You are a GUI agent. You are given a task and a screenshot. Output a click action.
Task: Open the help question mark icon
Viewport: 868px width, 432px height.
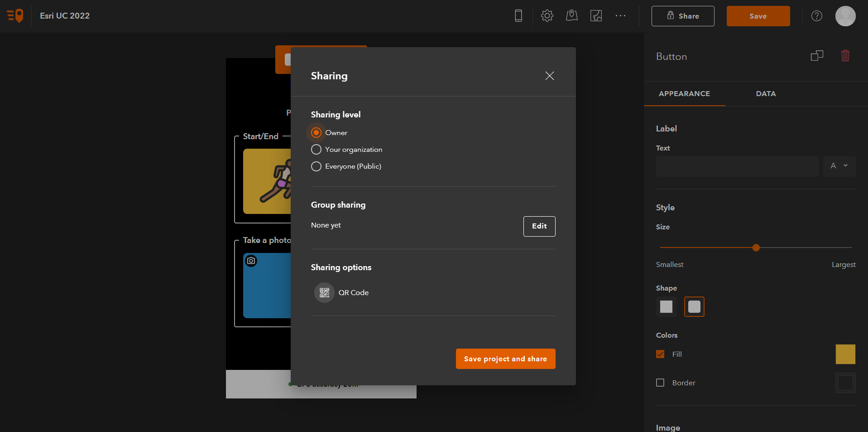click(817, 16)
